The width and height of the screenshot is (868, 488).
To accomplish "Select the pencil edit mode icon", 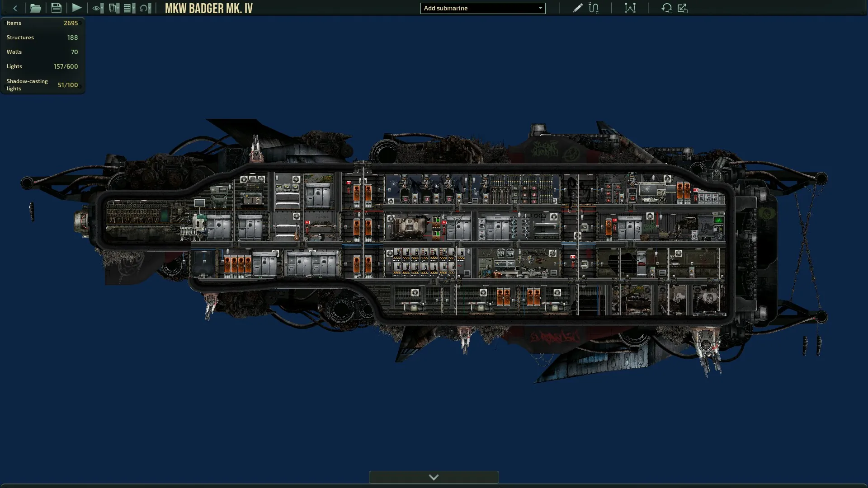I will 577,8.
